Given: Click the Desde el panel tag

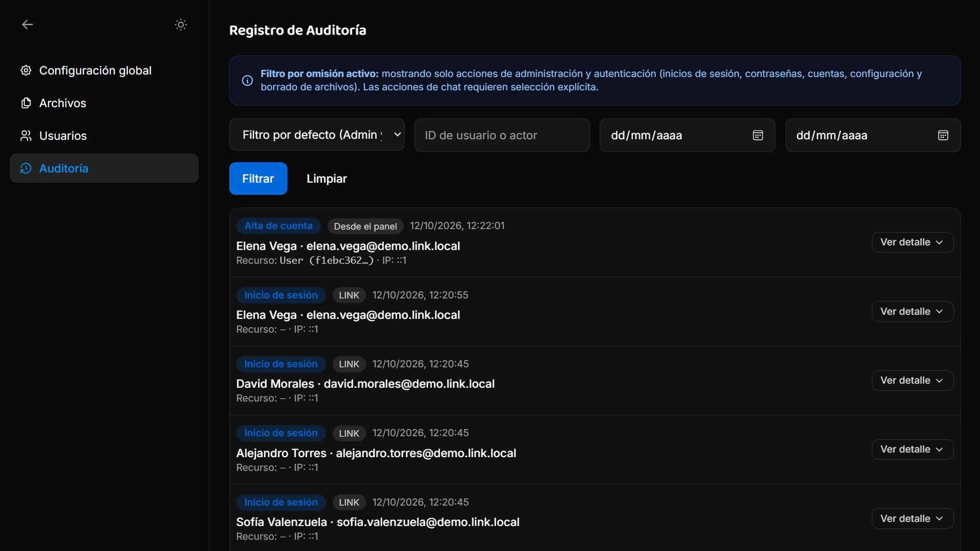Looking at the screenshot, I should (365, 227).
